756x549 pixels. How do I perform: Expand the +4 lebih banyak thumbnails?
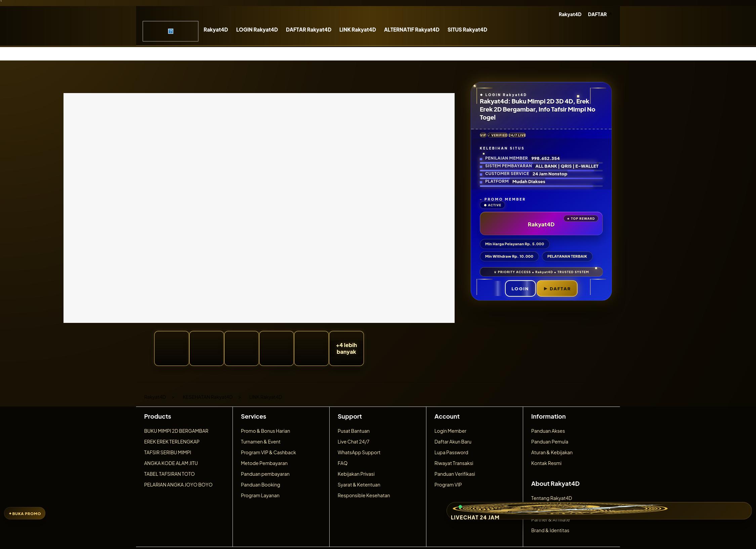(x=346, y=348)
